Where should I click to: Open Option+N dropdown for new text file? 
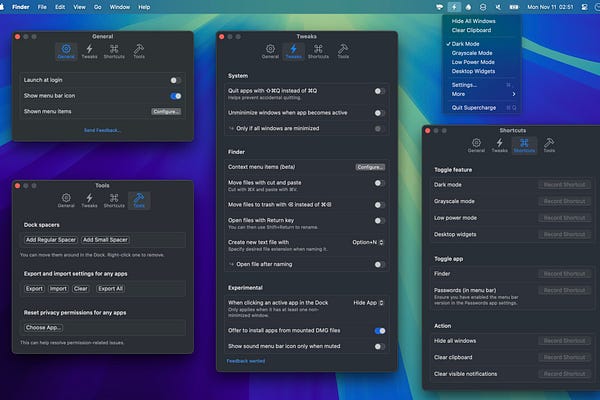point(368,242)
